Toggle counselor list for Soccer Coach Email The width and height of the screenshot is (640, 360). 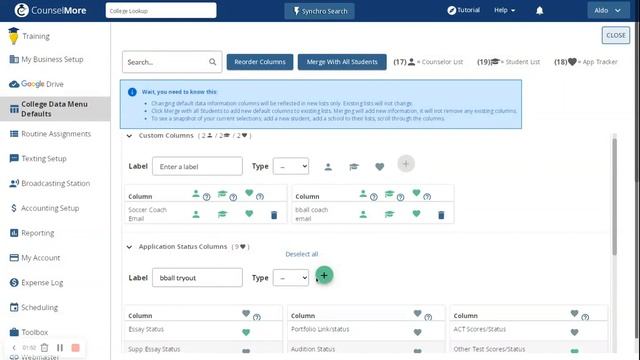click(x=196, y=214)
